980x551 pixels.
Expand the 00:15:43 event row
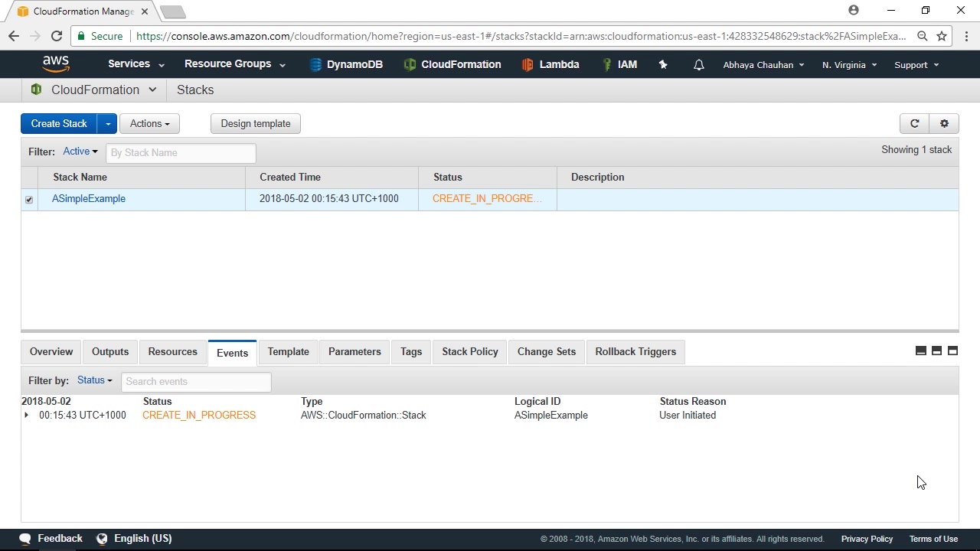pyautogui.click(x=26, y=415)
